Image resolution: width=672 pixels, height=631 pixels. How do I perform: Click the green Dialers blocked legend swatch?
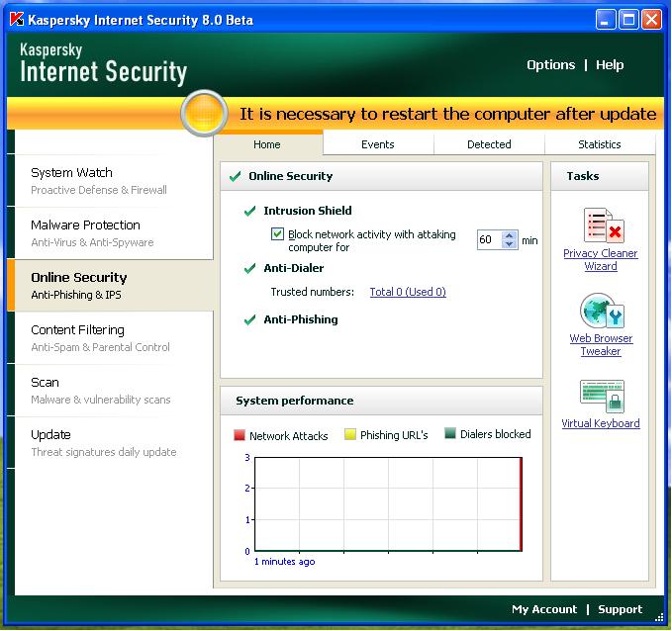pyautogui.click(x=450, y=433)
